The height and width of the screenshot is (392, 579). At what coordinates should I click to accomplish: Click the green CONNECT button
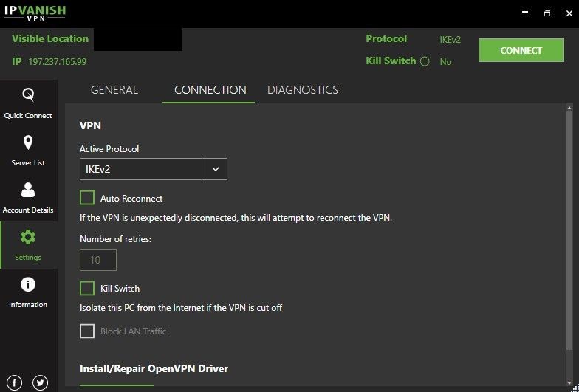pyautogui.click(x=521, y=50)
